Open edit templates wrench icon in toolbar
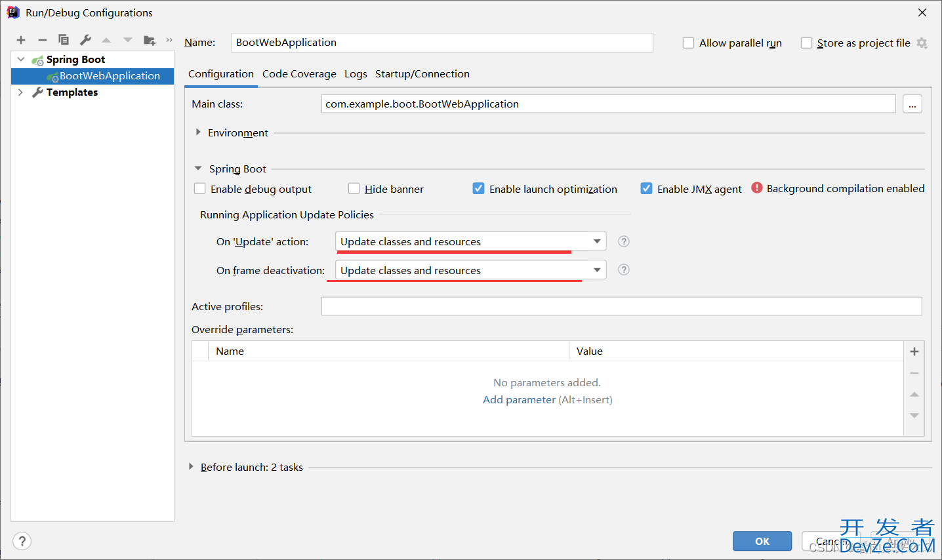The width and height of the screenshot is (942, 560). [x=85, y=40]
